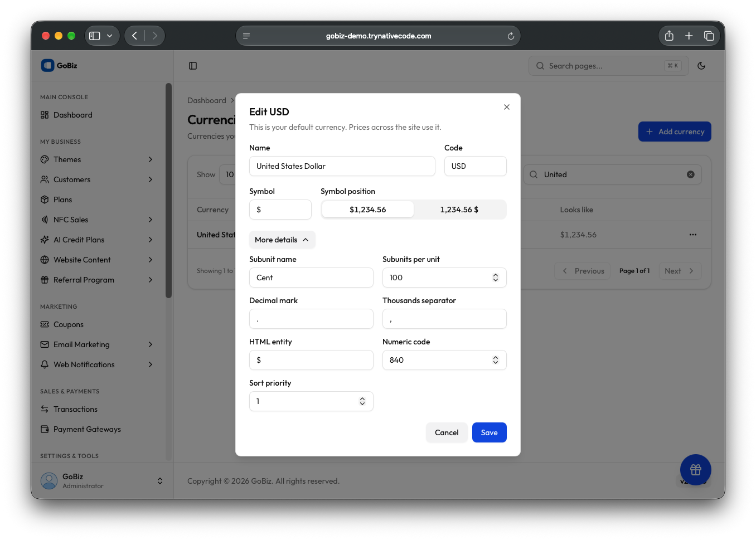This screenshot has height=540, width=756.
Task: Toggle dark mode moon icon
Action: [x=701, y=66]
